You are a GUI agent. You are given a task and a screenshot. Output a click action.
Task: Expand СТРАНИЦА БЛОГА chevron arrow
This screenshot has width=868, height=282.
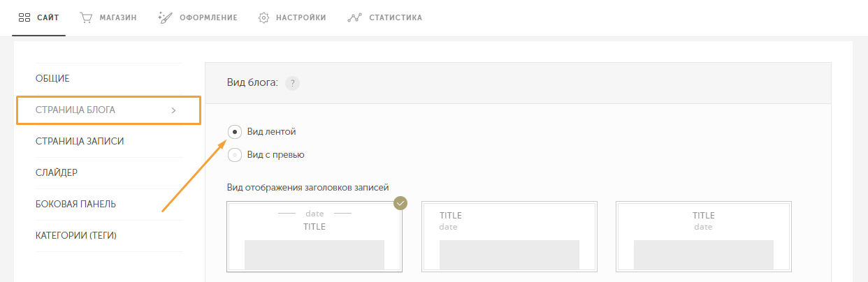[173, 110]
